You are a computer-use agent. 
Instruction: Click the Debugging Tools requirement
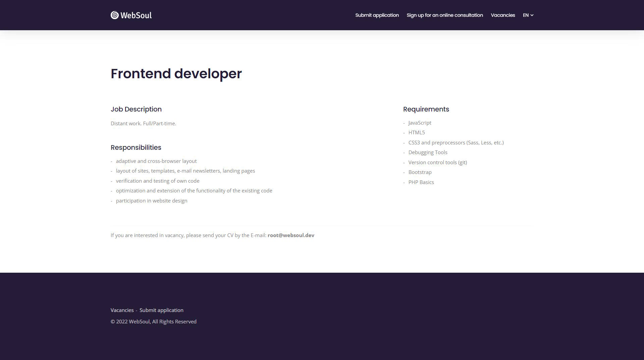click(x=428, y=152)
